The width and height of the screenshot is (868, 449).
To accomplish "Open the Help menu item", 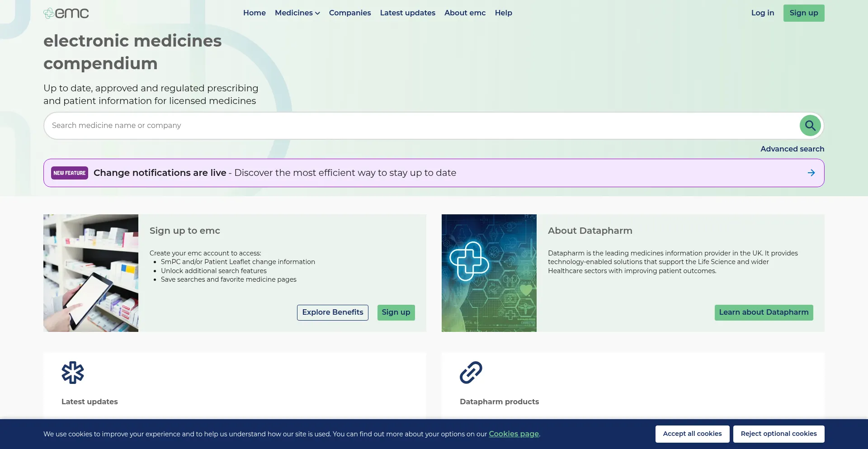I will tap(504, 13).
